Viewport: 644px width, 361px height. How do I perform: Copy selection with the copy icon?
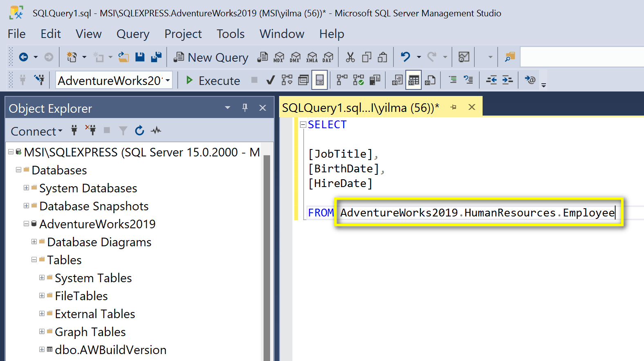coord(367,57)
